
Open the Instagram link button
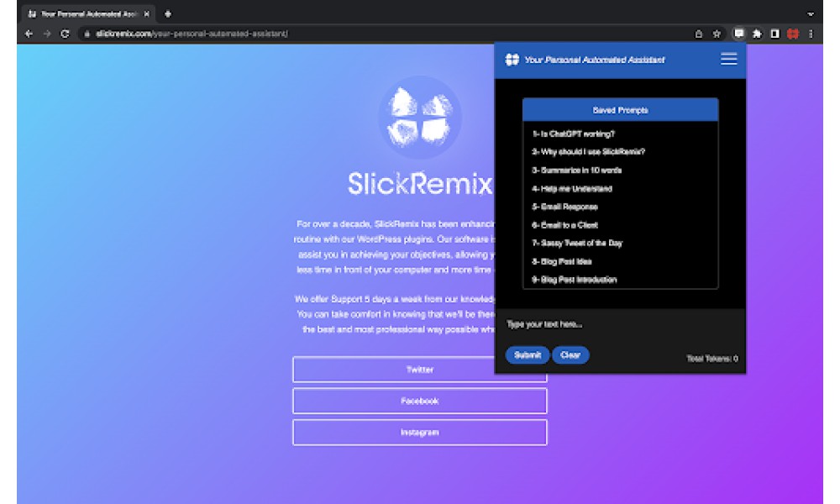click(419, 433)
